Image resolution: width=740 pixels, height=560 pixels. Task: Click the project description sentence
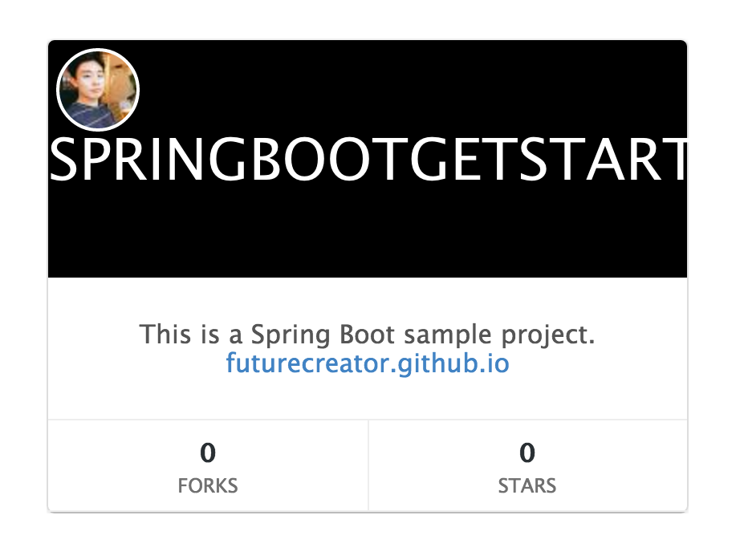click(368, 334)
